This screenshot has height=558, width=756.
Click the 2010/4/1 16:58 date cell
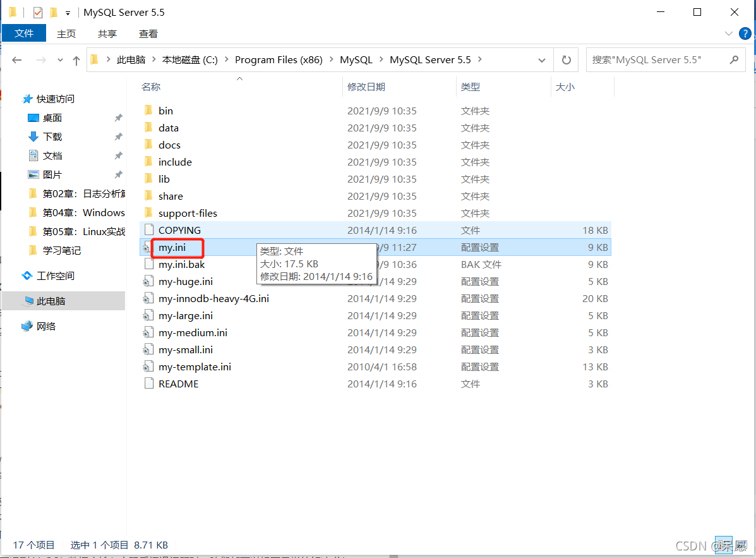382,367
